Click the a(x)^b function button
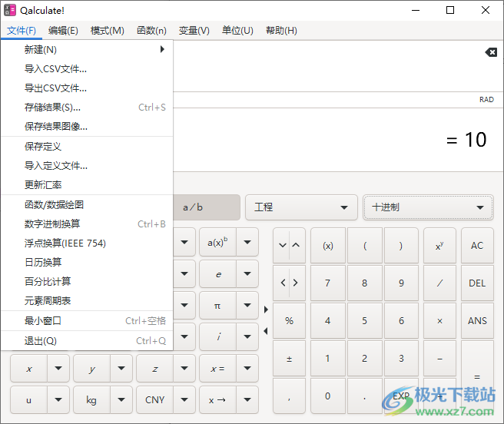504x424 pixels. [x=217, y=242]
